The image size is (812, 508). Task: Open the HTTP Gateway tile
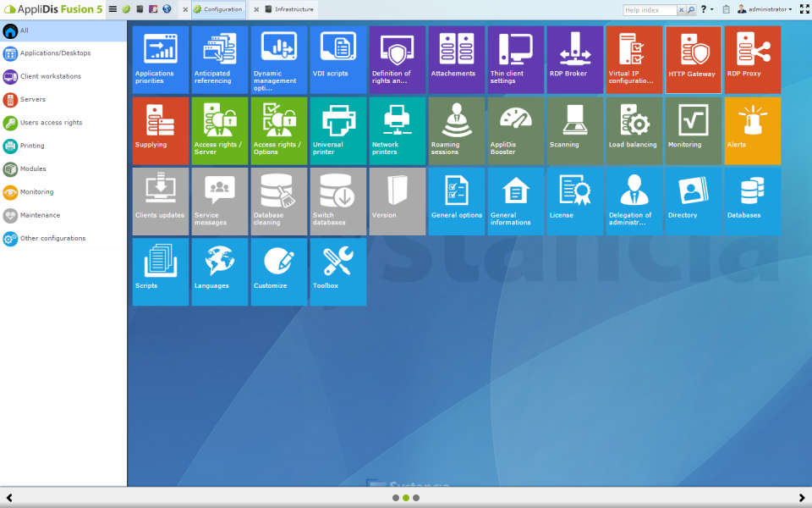coord(693,59)
